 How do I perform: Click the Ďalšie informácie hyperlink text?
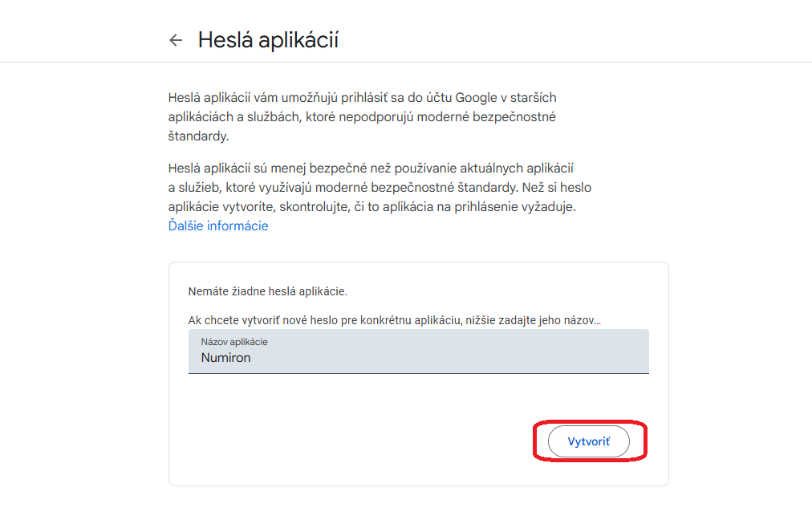[x=217, y=226]
